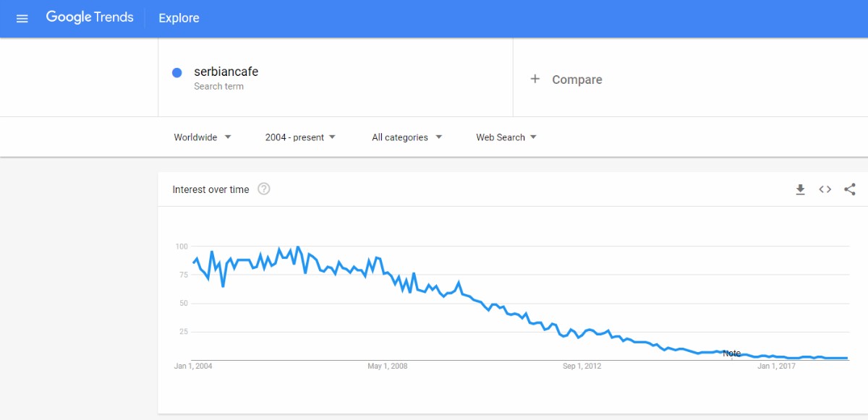The width and height of the screenshot is (868, 420).
Task: Open the Web Search type dropdown
Action: coord(506,137)
